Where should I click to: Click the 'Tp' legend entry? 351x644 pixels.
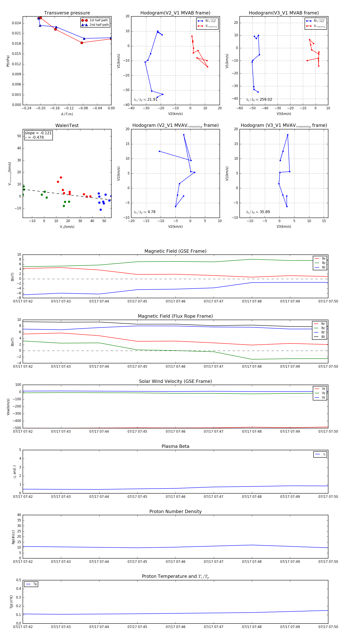[31, 584]
